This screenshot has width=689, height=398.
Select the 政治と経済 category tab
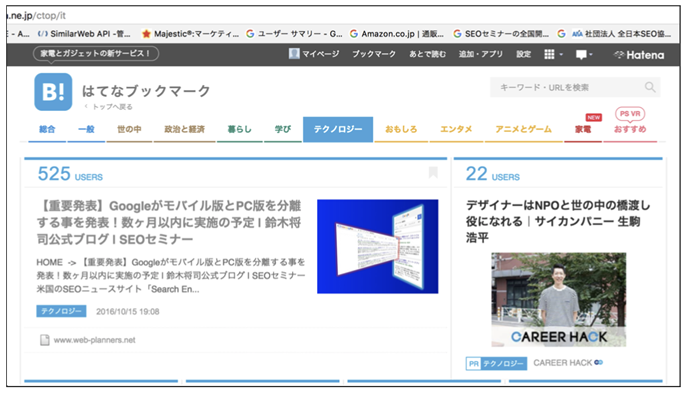click(185, 129)
